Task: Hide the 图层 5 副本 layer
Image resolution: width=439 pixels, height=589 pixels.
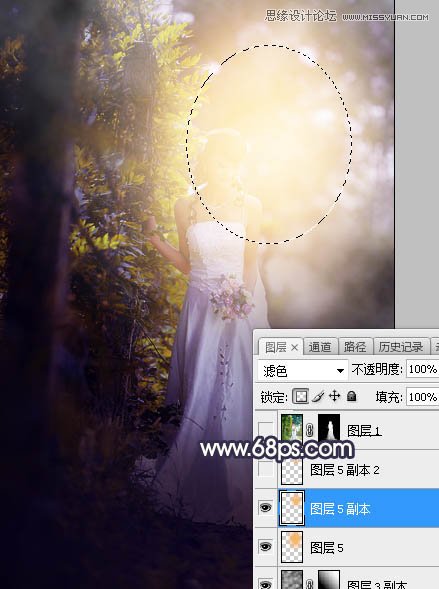Action: point(266,508)
